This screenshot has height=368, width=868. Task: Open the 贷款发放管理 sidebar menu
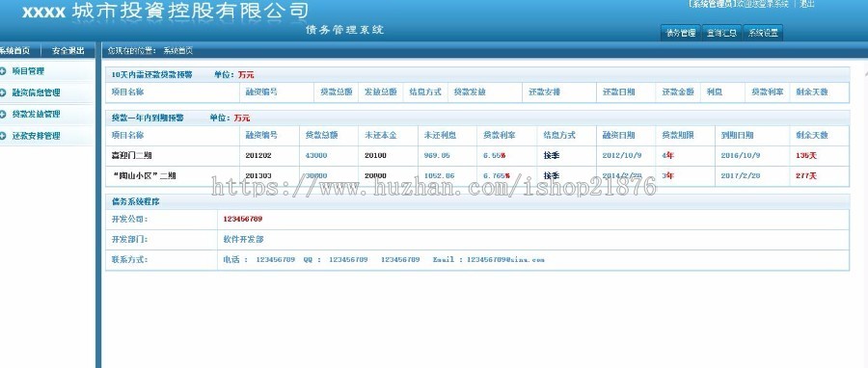coord(36,114)
